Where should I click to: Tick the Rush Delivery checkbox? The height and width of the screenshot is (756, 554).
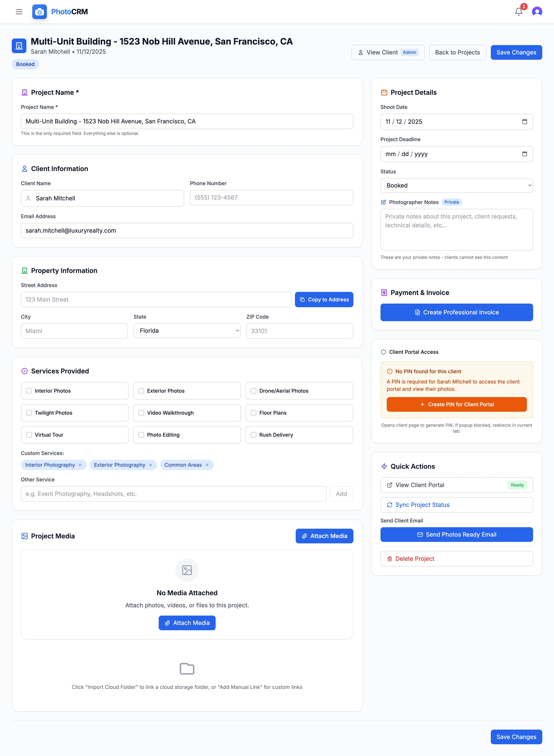pos(254,435)
